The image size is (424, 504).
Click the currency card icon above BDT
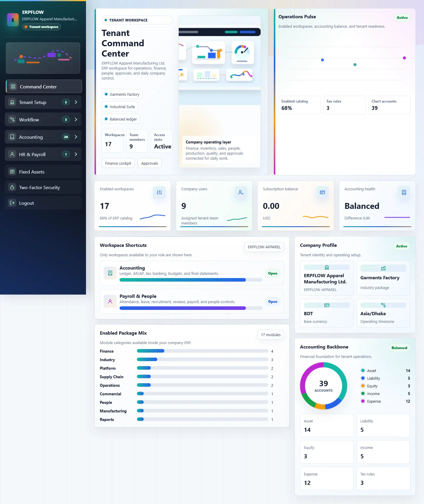[327, 305]
